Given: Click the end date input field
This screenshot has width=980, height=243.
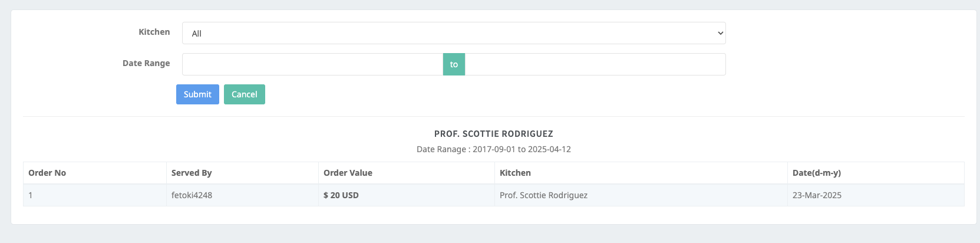Looking at the screenshot, I should pyautogui.click(x=595, y=64).
